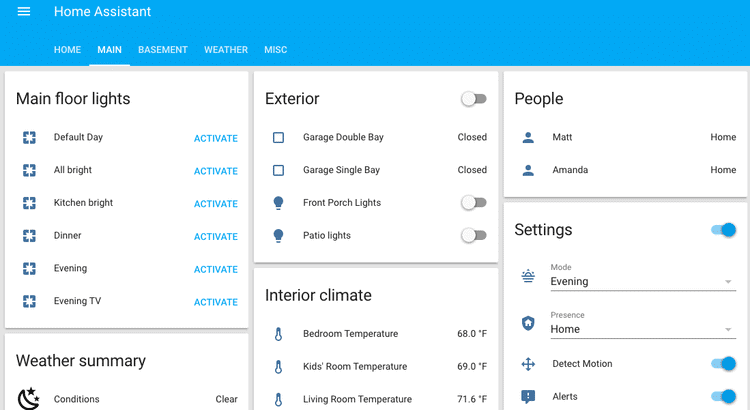This screenshot has height=410, width=750.
Task: Click the Front Porch Lights bulb icon
Action: pyautogui.click(x=278, y=203)
